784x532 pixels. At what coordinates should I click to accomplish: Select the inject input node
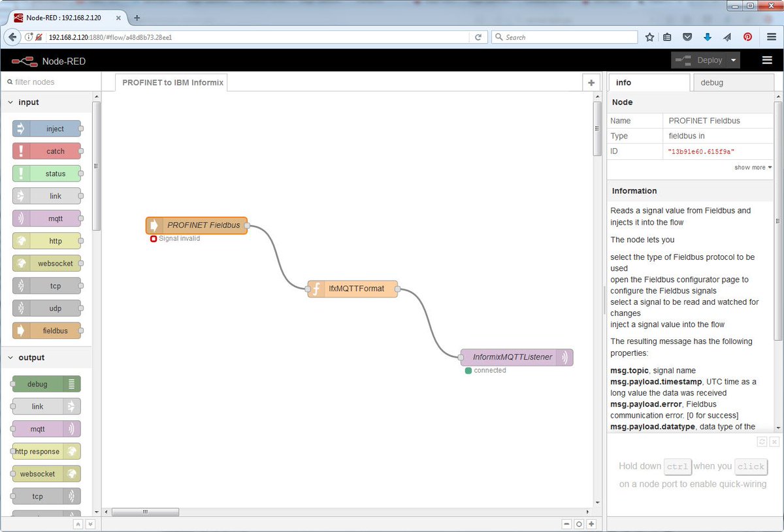coord(47,129)
